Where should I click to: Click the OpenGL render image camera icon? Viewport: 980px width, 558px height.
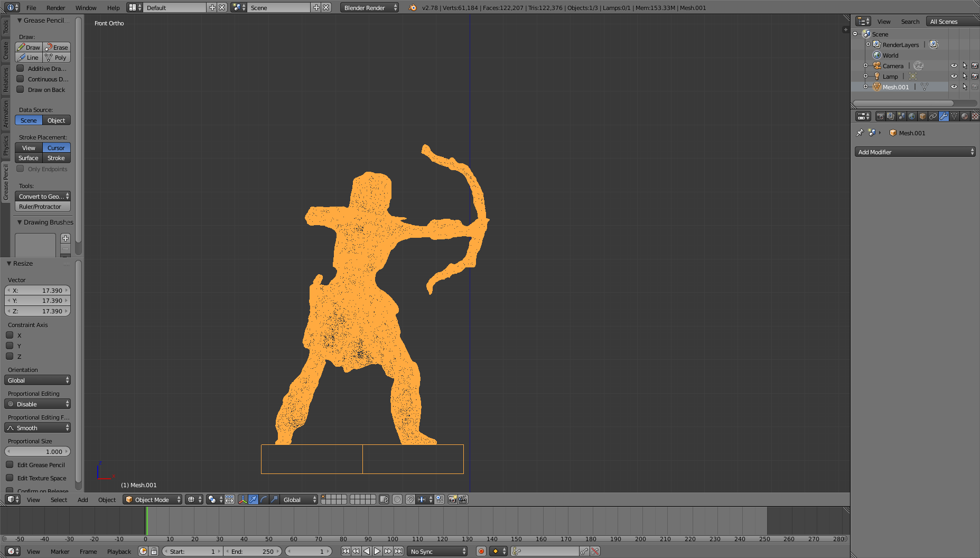[452, 499]
